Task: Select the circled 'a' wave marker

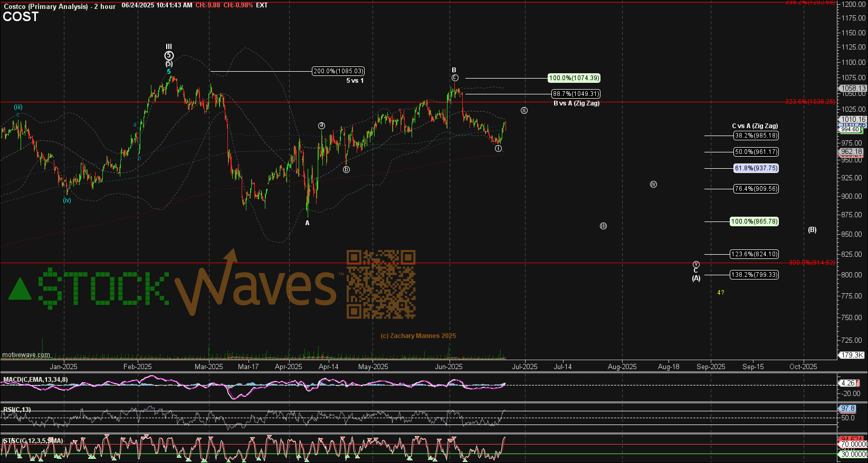Action: [321, 126]
